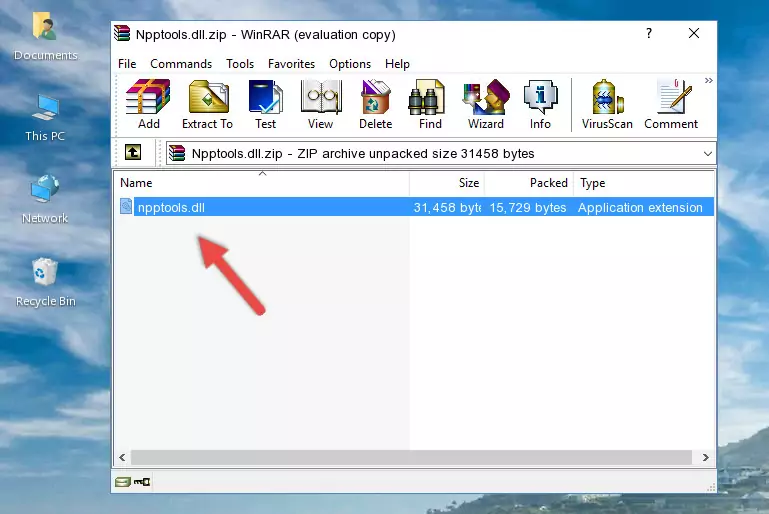Open the File menu
This screenshot has height=514, width=769.
[127, 64]
